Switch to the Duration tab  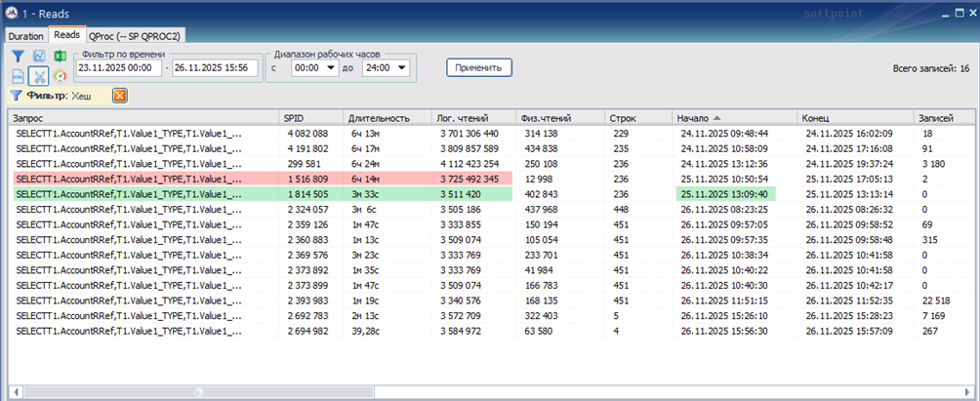click(x=25, y=35)
